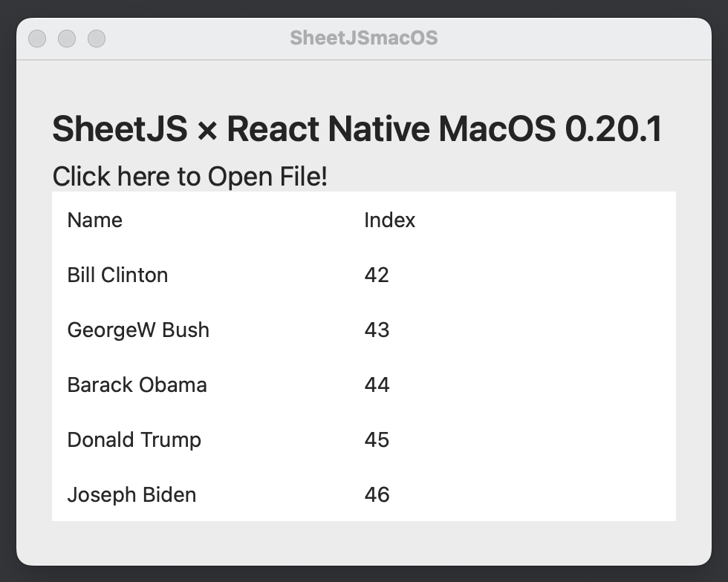This screenshot has width=728, height=582.
Task: Select the GeorgeW Bush cell
Action: 138,330
